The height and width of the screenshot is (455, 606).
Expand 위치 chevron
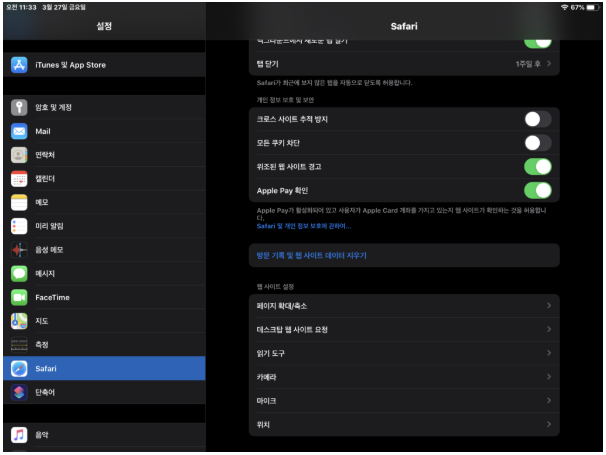pyautogui.click(x=549, y=424)
